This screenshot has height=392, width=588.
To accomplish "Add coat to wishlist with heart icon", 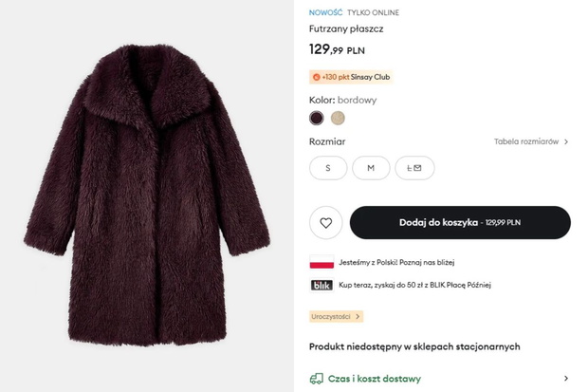I will (x=325, y=223).
